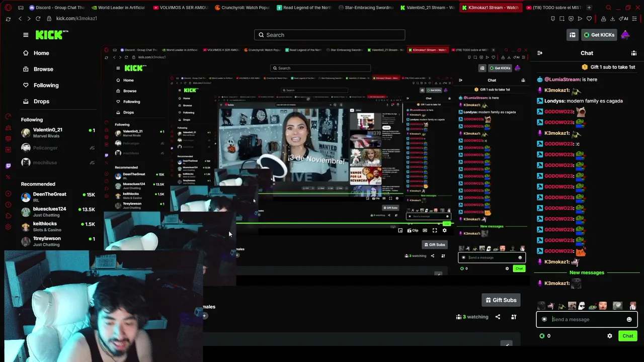
Task: Open DeenTheGreat recommended channel
Action: [x=58, y=197]
